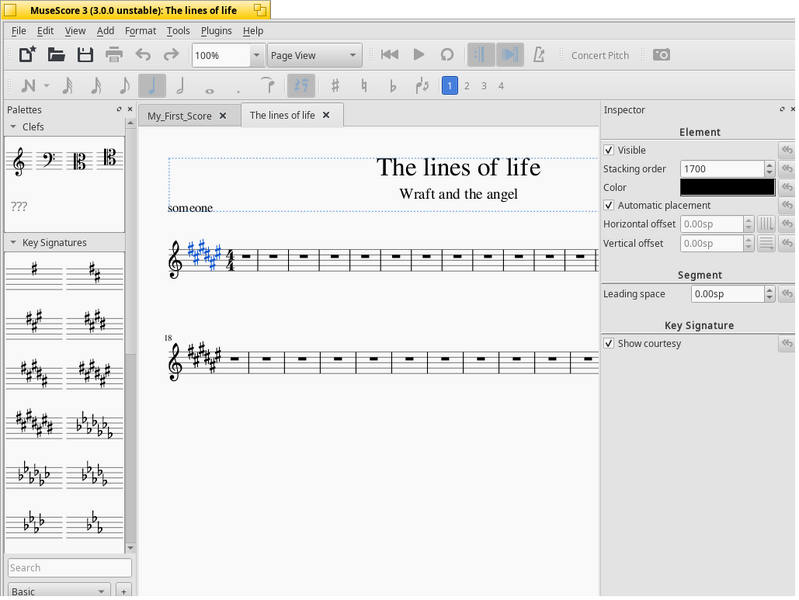
Task: Print the score using the printer icon
Action: coord(114,55)
